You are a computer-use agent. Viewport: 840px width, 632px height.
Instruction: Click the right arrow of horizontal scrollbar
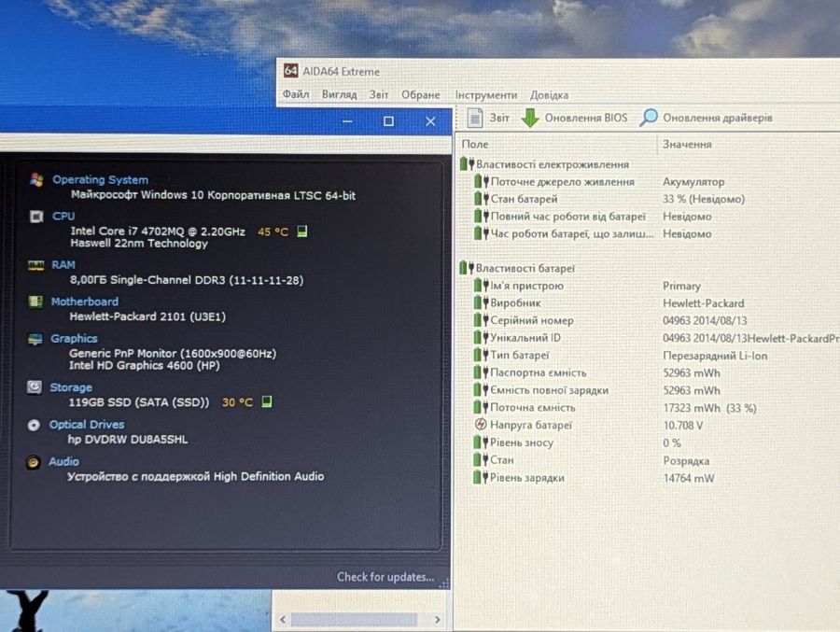(437, 620)
